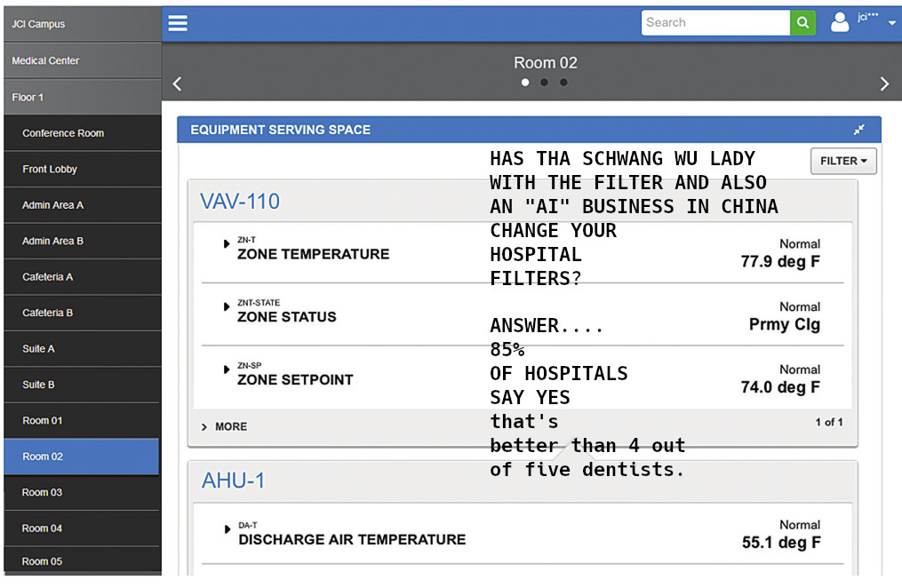Open the VAV-110 equipment link
The height and width of the screenshot is (588, 902).
(x=240, y=202)
